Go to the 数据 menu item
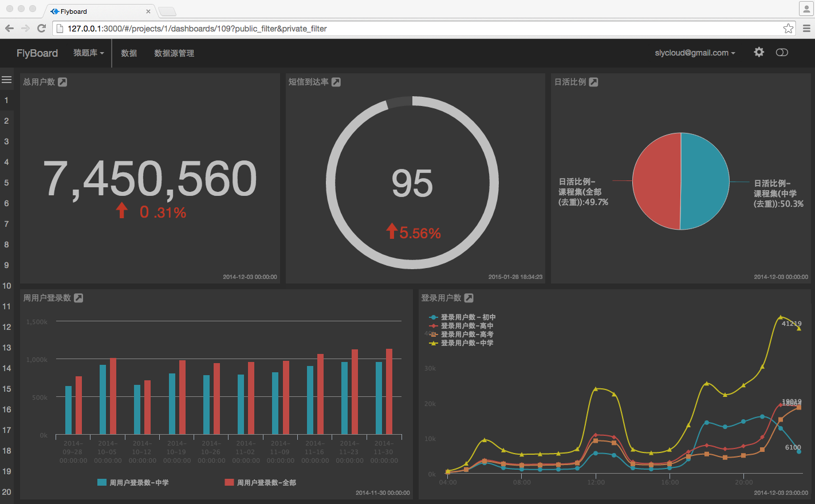The width and height of the screenshot is (815, 504). (129, 53)
